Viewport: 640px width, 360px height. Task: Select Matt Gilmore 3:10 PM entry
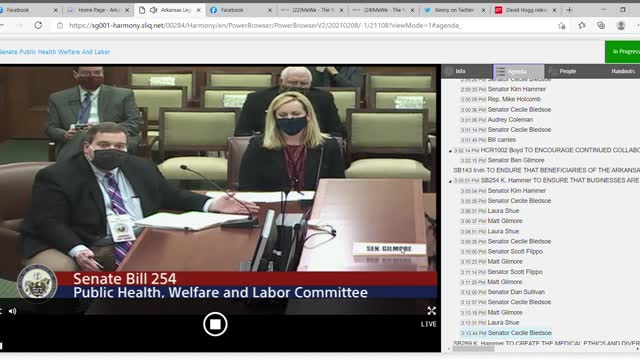click(491, 262)
